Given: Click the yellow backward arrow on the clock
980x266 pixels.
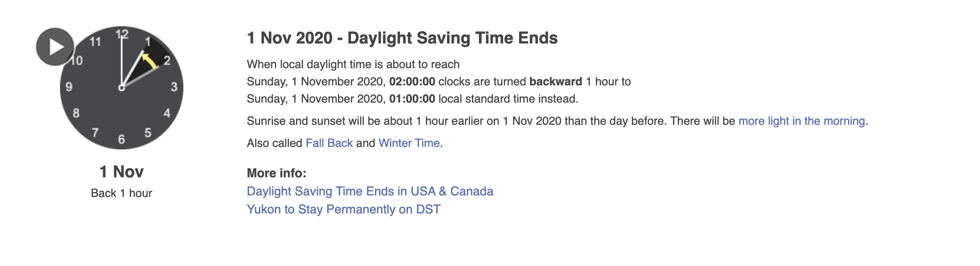Looking at the screenshot, I should [150, 61].
